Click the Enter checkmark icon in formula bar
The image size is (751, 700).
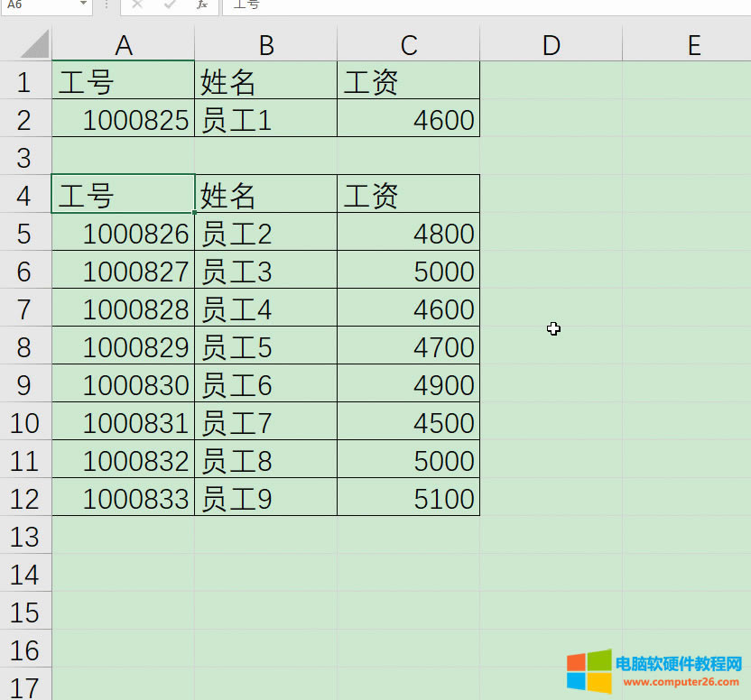click(170, 5)
